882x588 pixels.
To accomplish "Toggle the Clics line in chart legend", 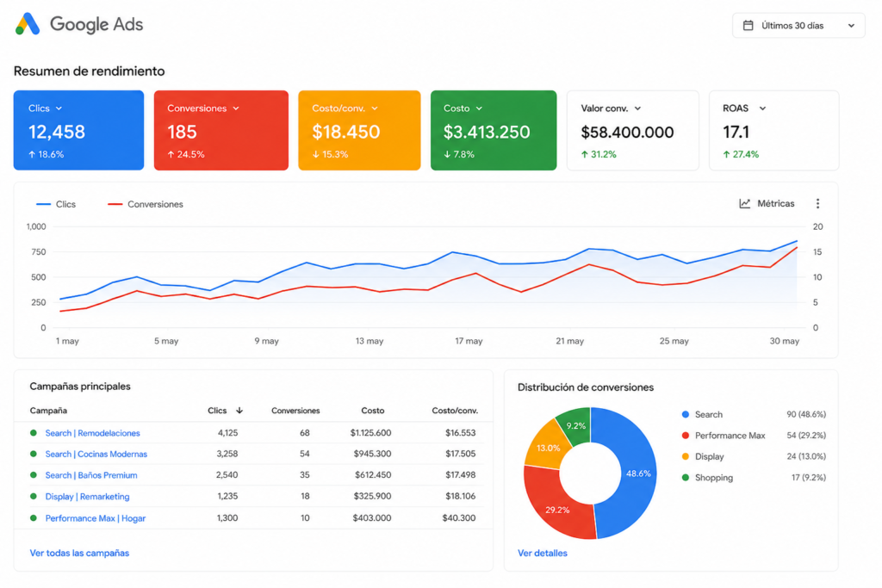I will click(56, 204).
